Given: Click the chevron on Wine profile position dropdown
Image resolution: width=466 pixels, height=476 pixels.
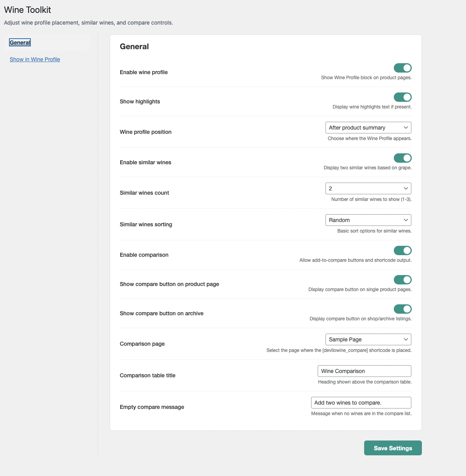Looking at the screenshot, I should (406, 127).
